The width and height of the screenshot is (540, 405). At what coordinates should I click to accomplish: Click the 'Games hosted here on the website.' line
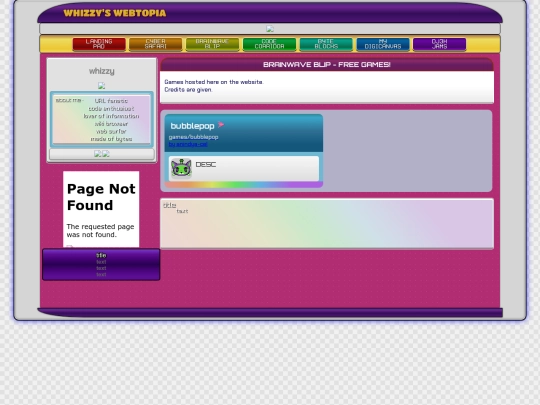click(x=214, y=82)
